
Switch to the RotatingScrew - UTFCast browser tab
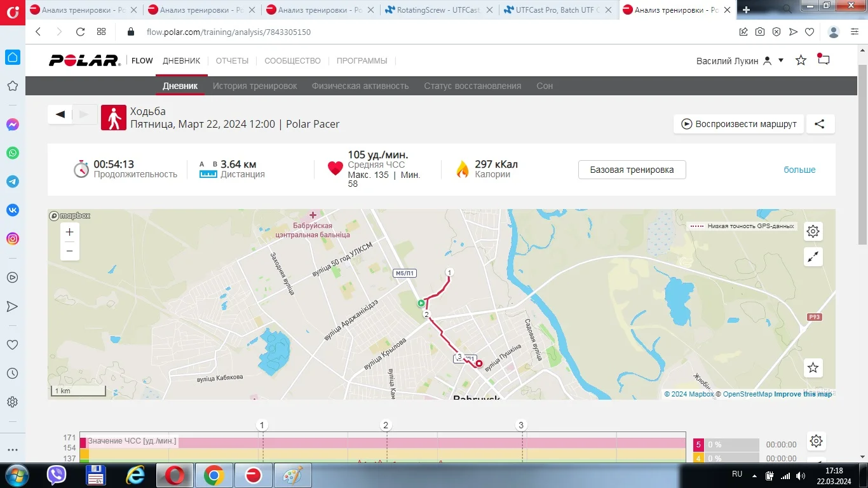click(x=439, y=10)
